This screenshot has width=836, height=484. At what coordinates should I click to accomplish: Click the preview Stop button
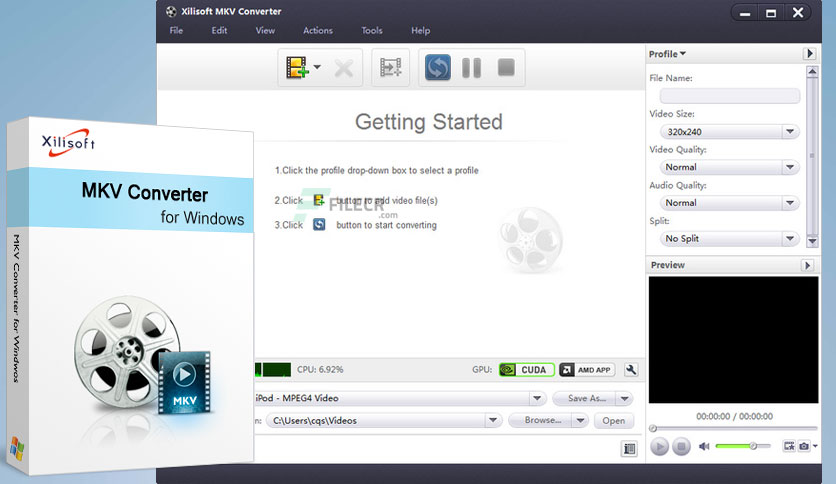[x=681, y=446]
